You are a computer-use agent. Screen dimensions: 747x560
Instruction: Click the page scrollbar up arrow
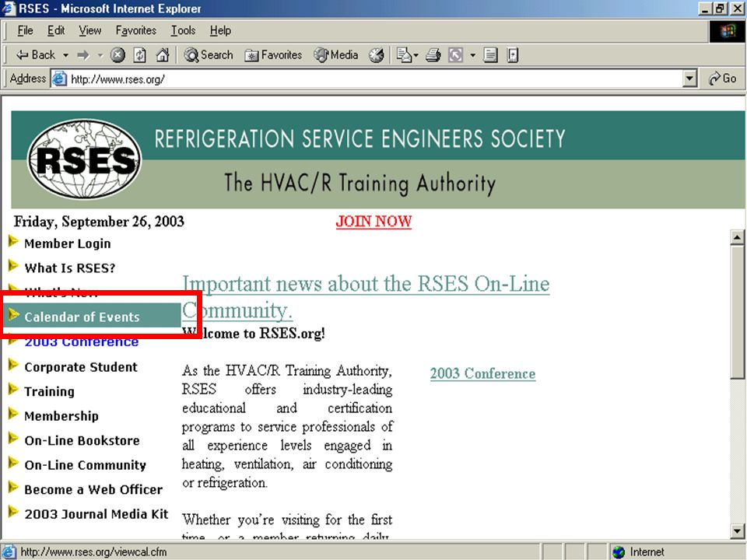[737, 236]
